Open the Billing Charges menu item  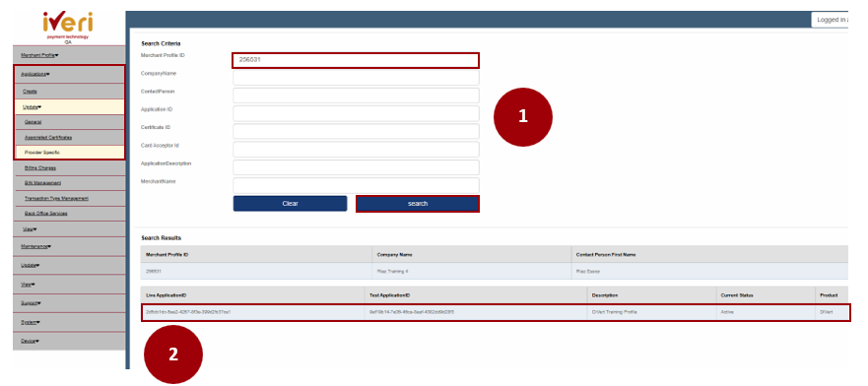pos(40,167)
